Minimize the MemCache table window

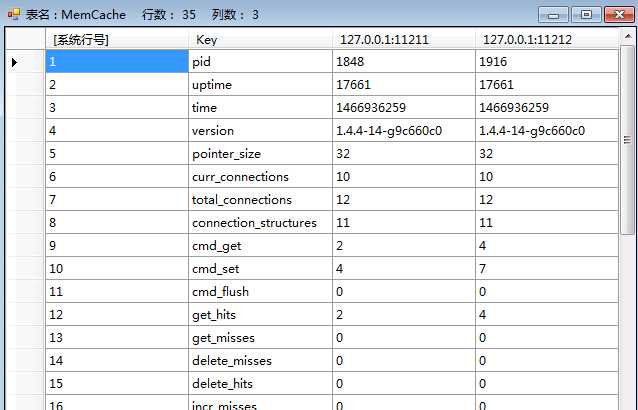553,15
